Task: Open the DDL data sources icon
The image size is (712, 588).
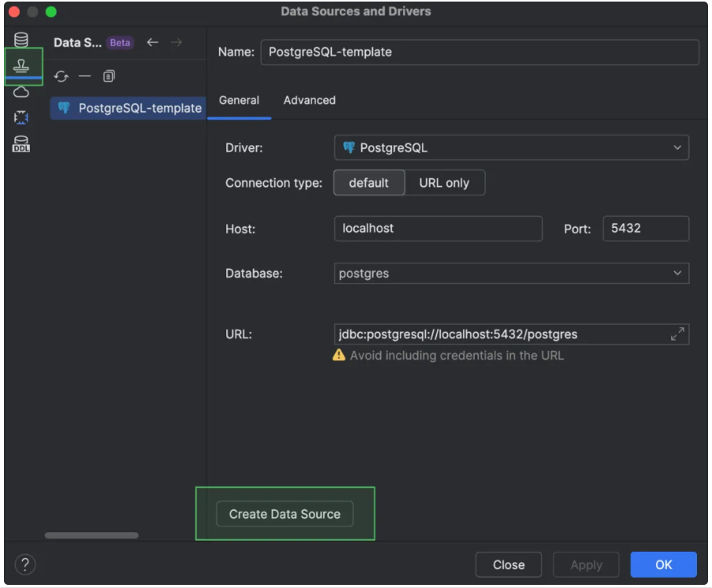Action: (21, 144)
